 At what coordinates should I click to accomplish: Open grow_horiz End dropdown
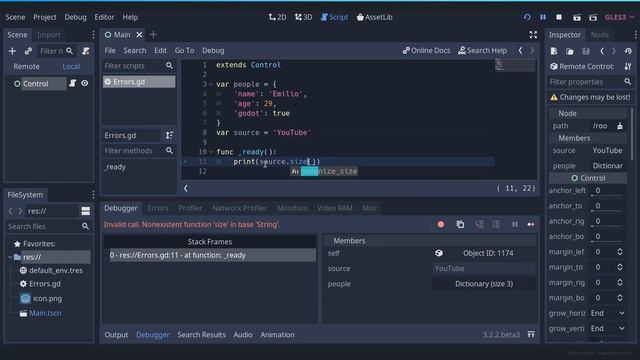[x=607, y=313]
